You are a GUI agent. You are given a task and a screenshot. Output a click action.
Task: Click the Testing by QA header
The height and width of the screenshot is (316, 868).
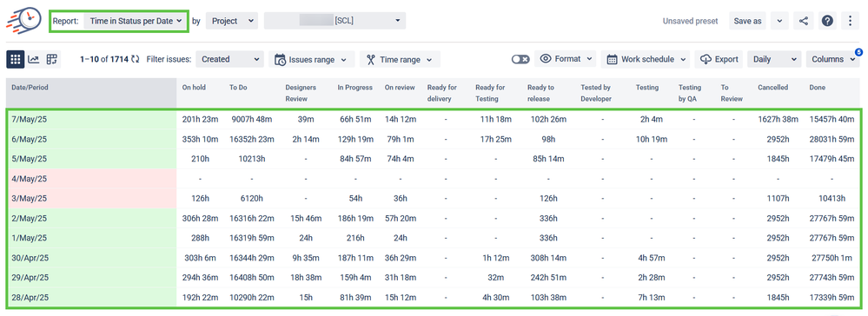point(690,93)
